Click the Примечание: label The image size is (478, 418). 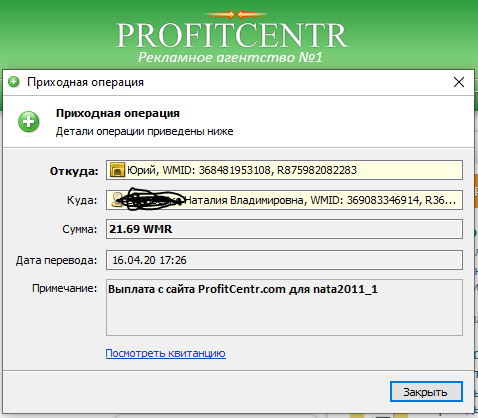pos(64,288)
